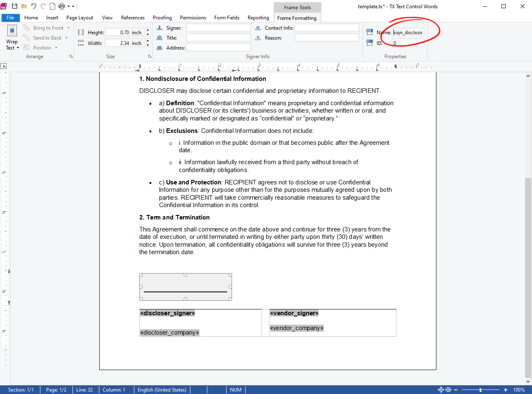The height and width of the screenshot is (394, 532).
Task: Expand Send to Back dropdown arrow
Action: click(66, 38)
